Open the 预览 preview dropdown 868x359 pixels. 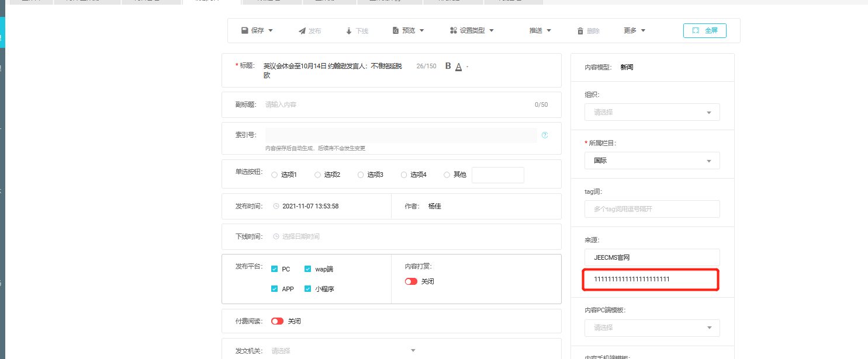click(x=408, y=30)
